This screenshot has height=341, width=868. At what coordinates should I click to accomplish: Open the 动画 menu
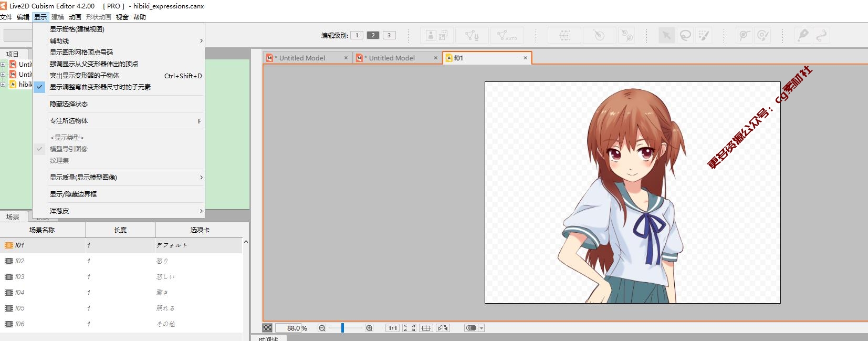point(75,17)
